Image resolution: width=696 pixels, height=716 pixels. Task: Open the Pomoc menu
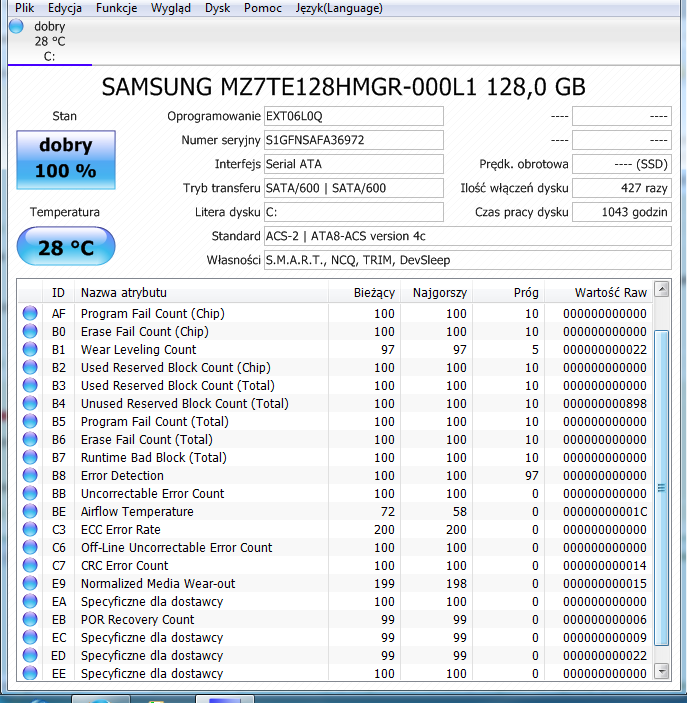[x=263, y=8]
